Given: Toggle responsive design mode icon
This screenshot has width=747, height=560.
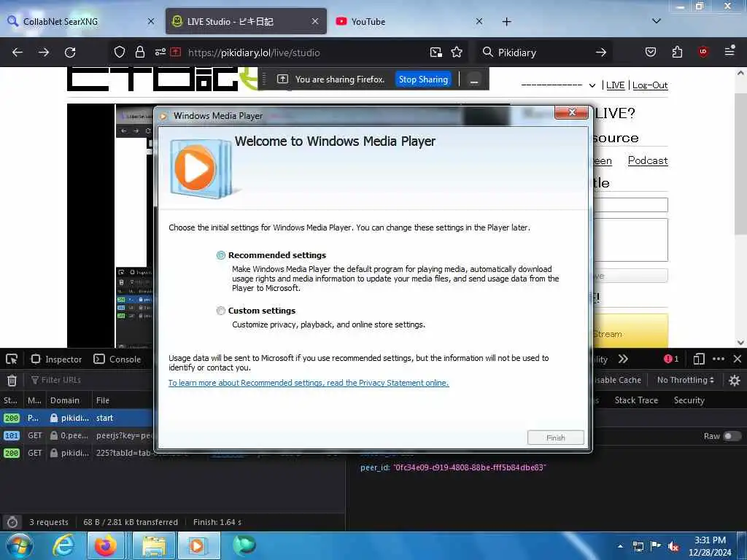Looking at the screenshot, I should tap(699, 359).
